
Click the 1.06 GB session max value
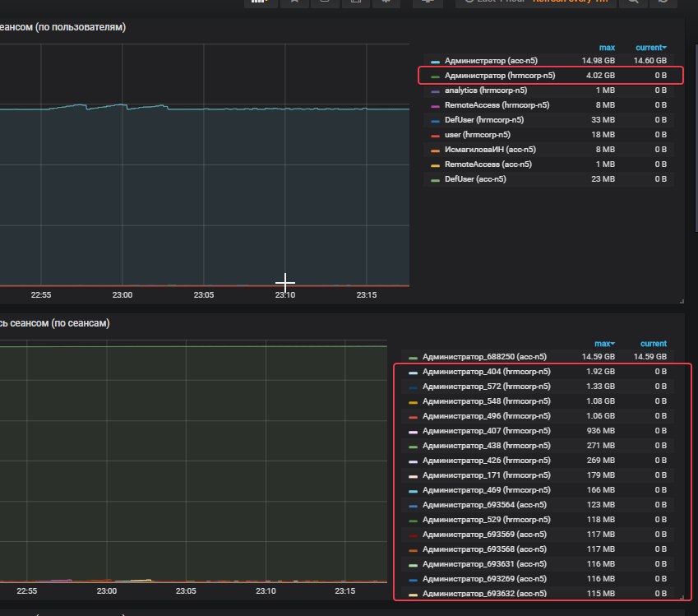[600, 416]
